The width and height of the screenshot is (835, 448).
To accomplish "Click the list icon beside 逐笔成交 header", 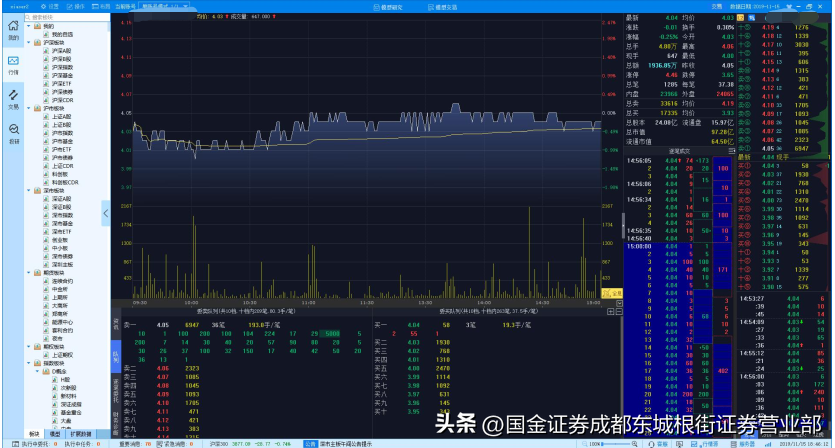I will point(731,151).
